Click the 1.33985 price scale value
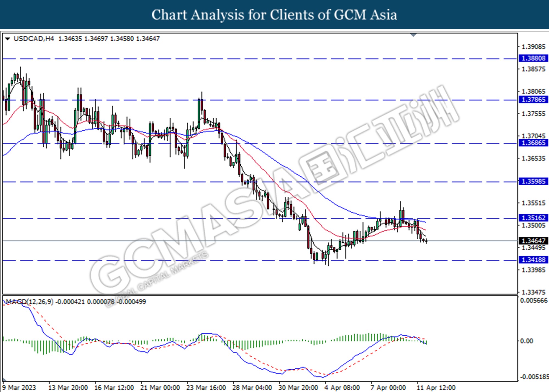The height and width of the screenshot is (392, 549). (533, 270)
